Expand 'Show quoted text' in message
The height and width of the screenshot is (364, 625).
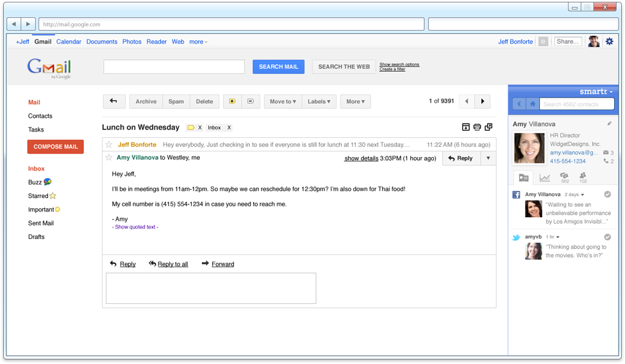tap(135, 227)
